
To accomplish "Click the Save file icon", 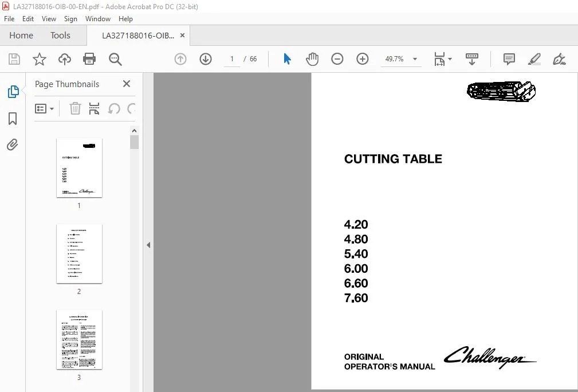I will coord(14,59).
